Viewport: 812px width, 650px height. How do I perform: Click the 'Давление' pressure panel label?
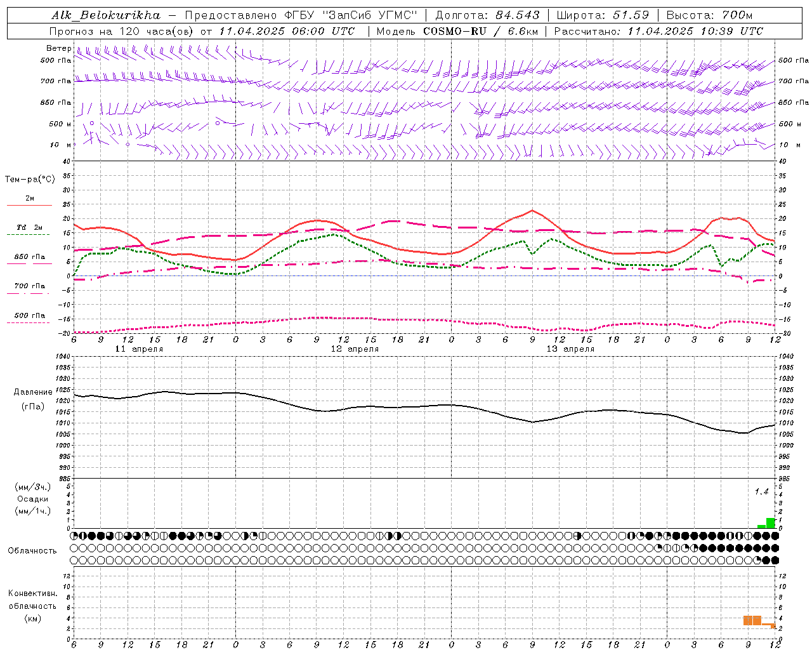coord(33,392)
